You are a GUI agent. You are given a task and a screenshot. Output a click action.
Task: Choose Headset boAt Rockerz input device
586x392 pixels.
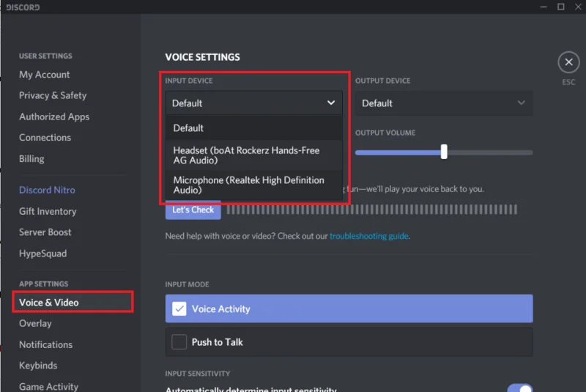point(254,155)
